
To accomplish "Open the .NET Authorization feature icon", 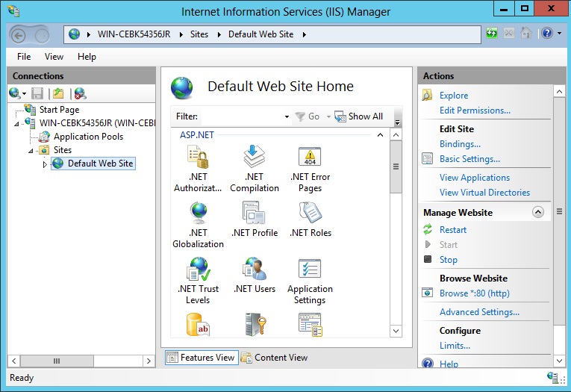I will pos(198,157).
